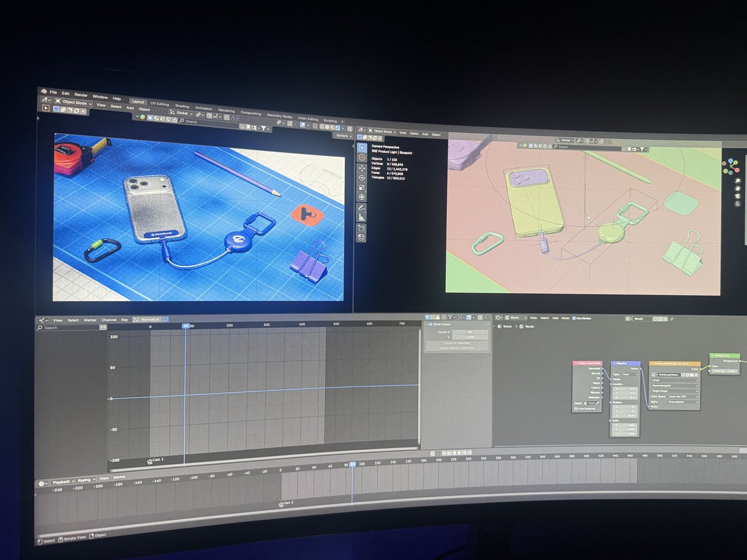Click the navigation axis gizmo in right viewport
This screenshot has height=560, width=747.
tap(730, 166)
